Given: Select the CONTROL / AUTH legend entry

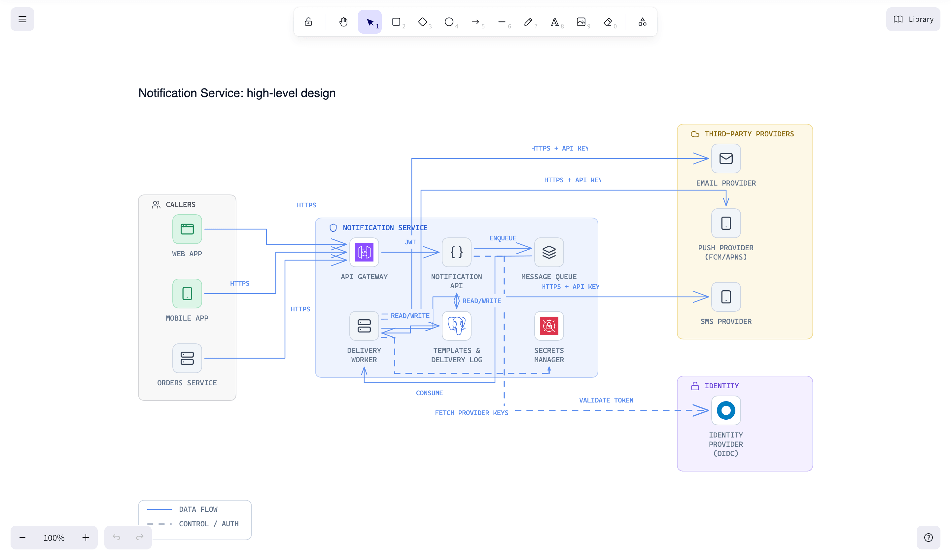Looking at the screenshot, I should tap(193, 524).
